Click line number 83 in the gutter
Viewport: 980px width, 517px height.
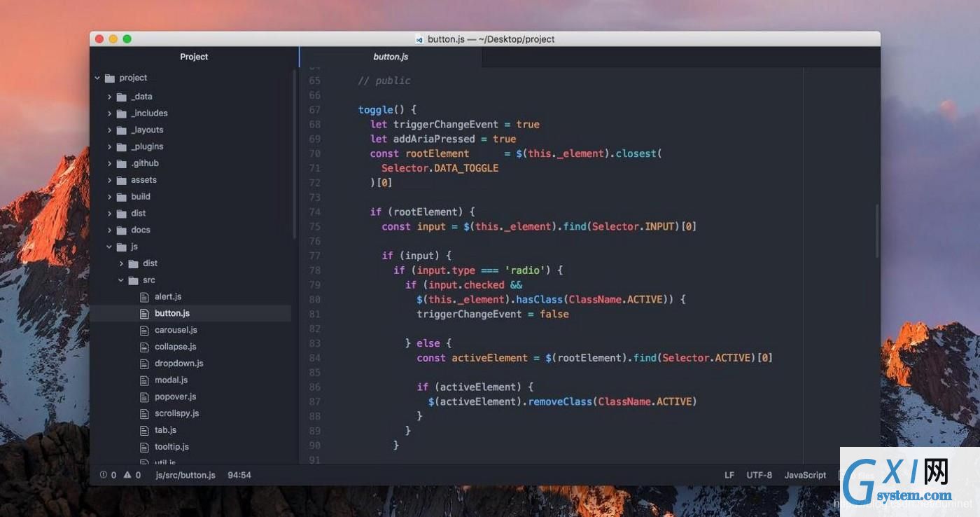click(x=314, y=343)
